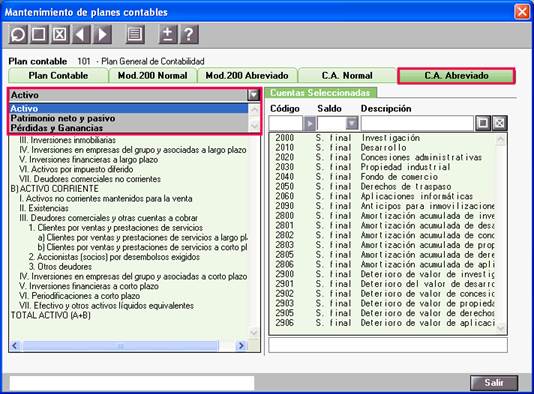Viewport: 534px width, 394px height.
Task: Click the crossed-box delete toolbar icon
Action: click(x=60, y=34)
